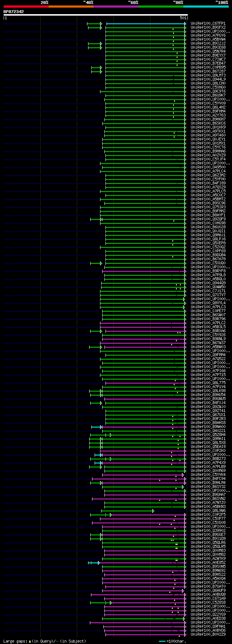Select hit label UniRef100_Q40221

208,431
